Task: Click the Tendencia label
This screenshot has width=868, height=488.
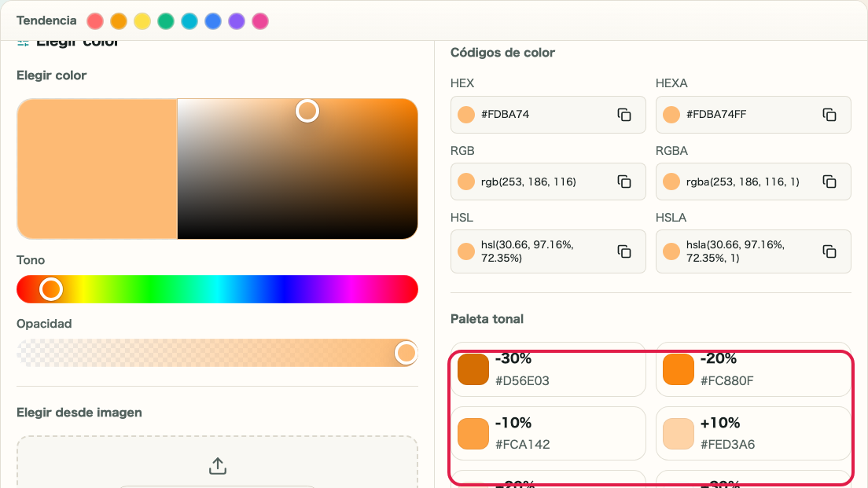Action: pos(46,21)
